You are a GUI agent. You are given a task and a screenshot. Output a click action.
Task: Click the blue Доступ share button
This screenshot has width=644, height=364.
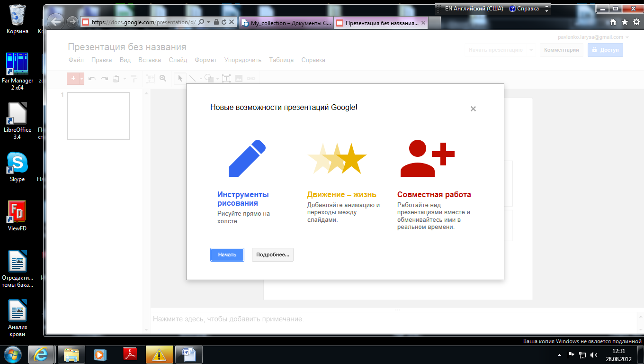605,50
